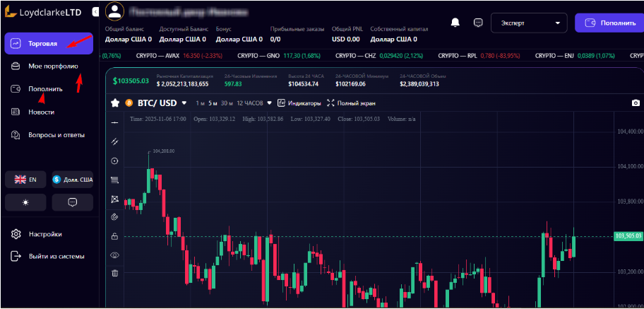Image resolution: width=644 pixels, height=309 pixels.
Task: Toggle BTC/USD favorite star
Action: [115, 103]
